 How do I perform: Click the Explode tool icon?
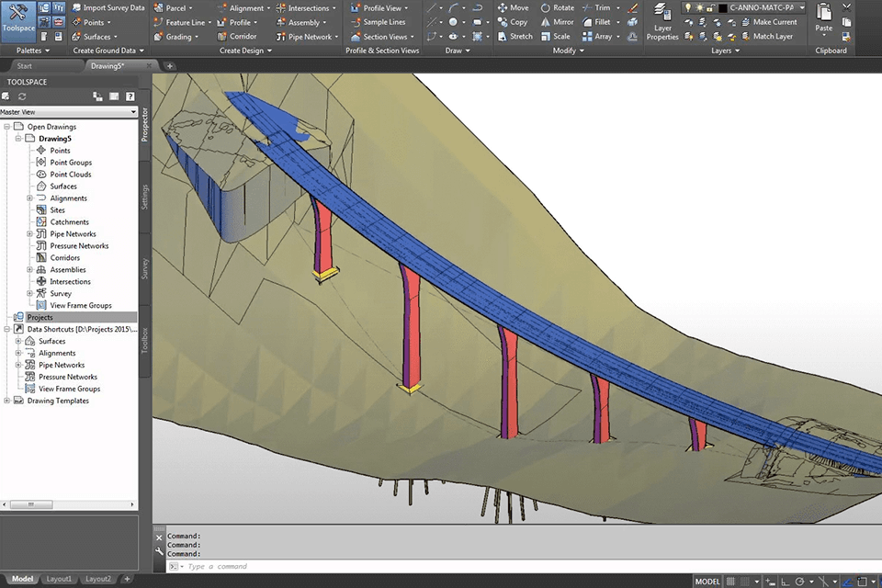(633, 22)
